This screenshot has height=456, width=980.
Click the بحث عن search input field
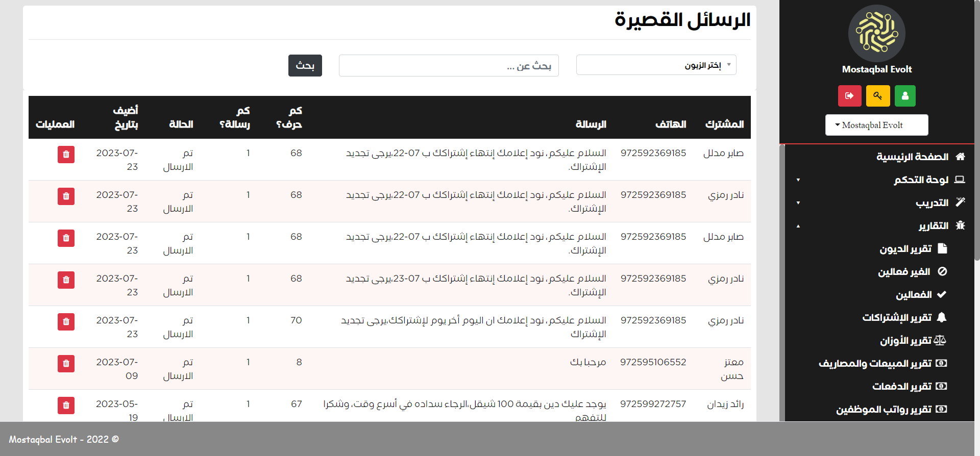[449, 66]
